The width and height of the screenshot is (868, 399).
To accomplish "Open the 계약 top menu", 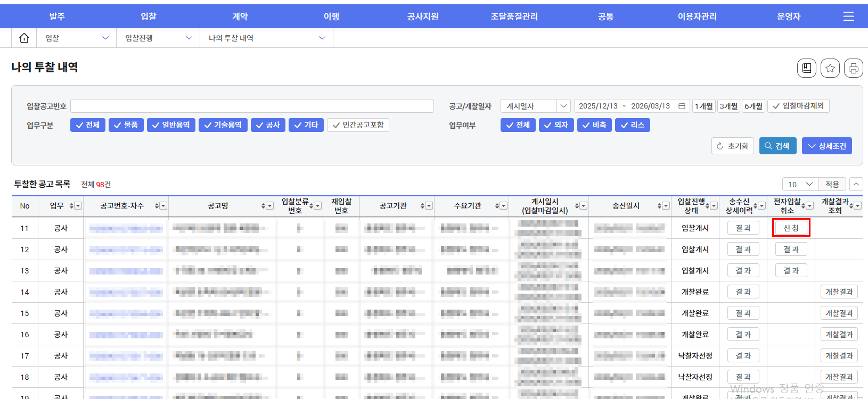I will [x=240, y=16].
